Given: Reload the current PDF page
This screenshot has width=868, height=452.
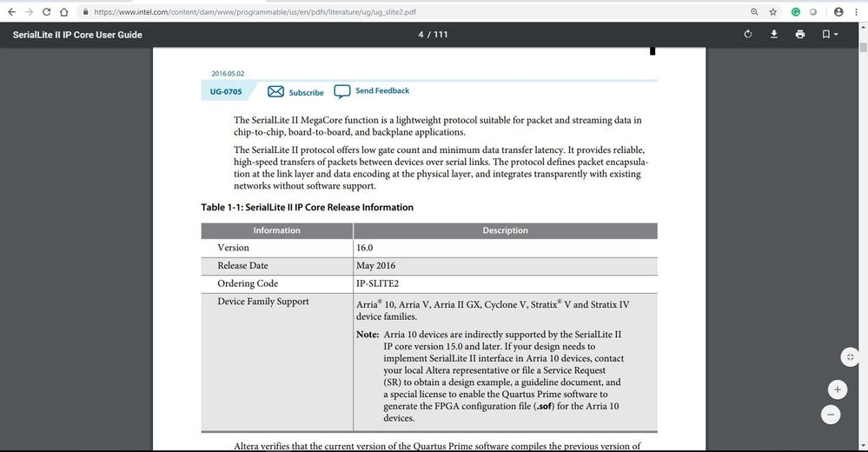Looking at the screenshot, I should click(x=47, y=11).
